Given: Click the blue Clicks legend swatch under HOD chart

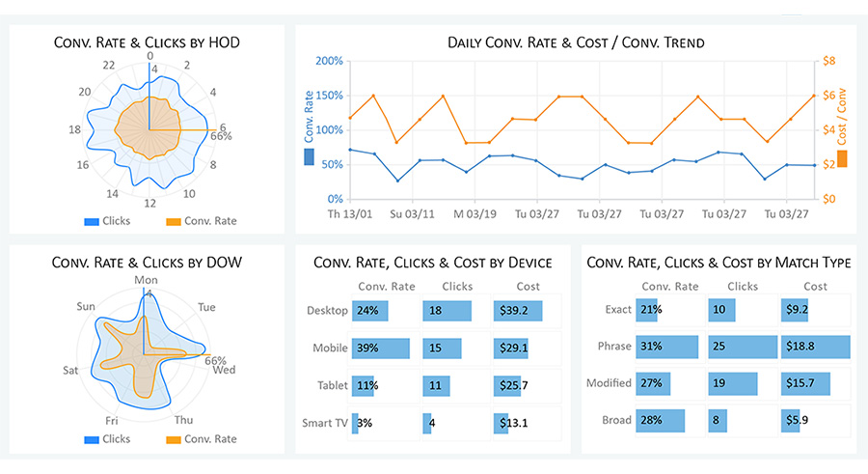Looking at the screenshot, I should (92, 222).
